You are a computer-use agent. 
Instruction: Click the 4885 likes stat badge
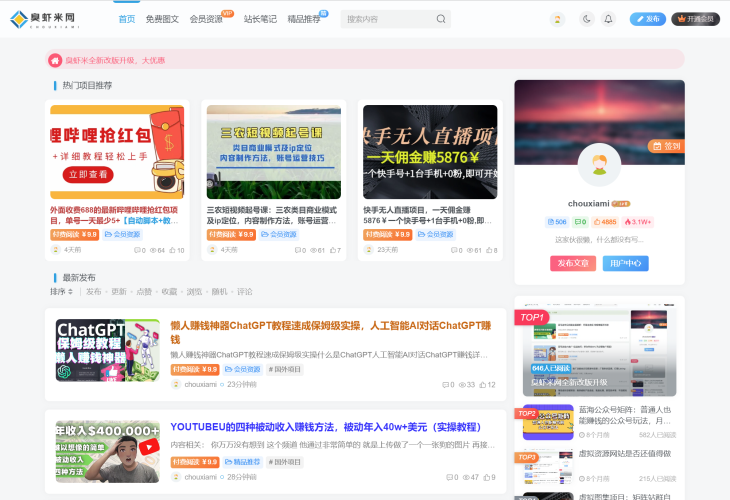click(606, 222)
